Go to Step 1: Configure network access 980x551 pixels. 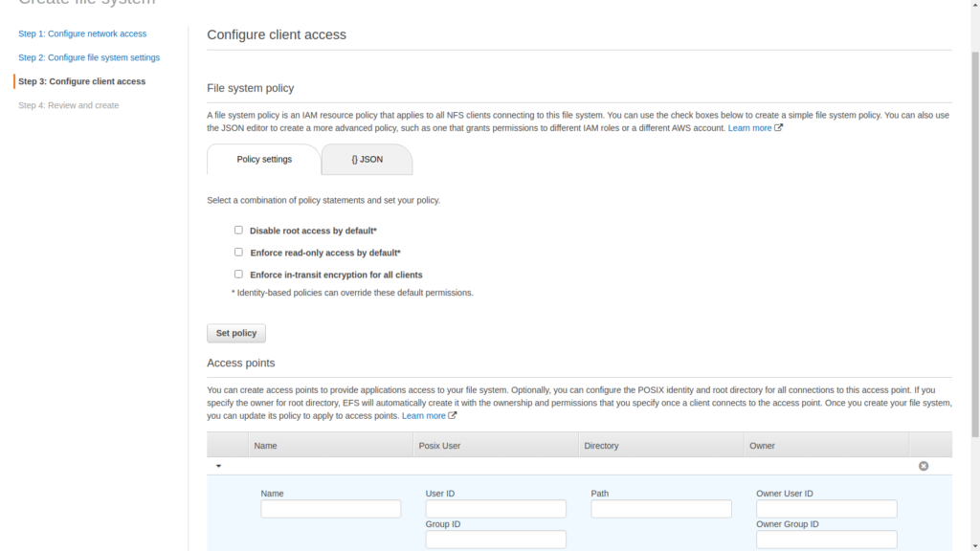pos(82,33)
